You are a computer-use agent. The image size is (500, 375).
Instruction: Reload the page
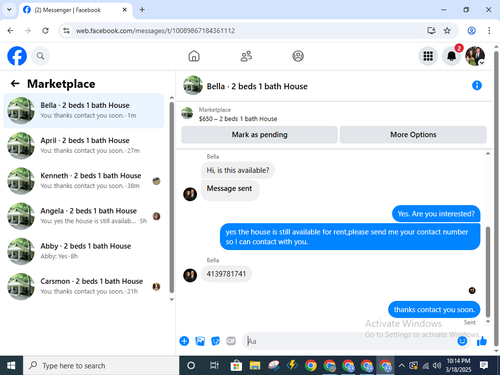point(45,31)
